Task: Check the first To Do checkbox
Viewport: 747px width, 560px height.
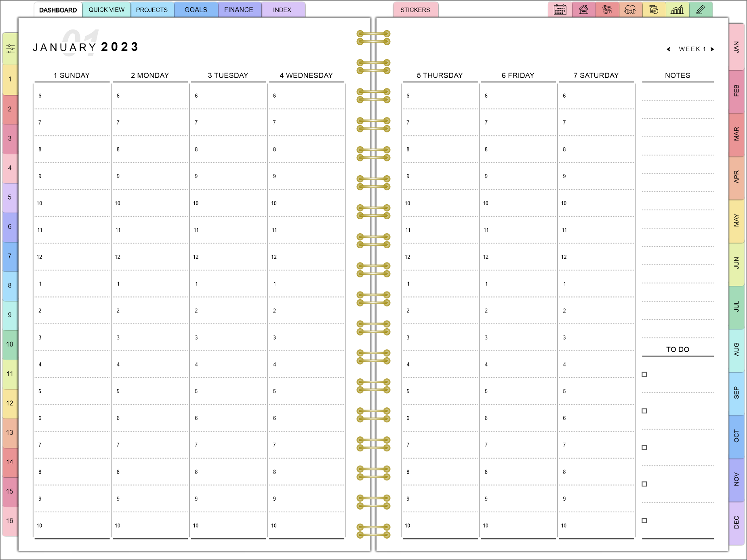Action: click(x=644, y=374)
